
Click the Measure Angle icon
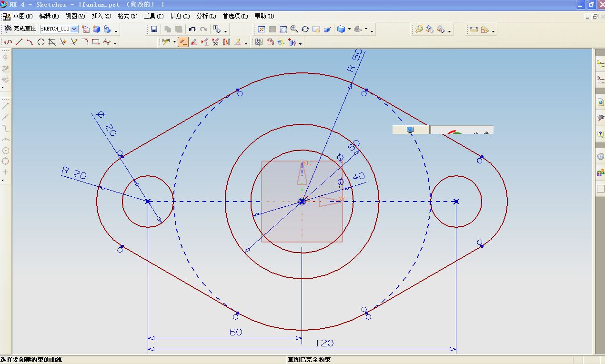tap(485, 29)
